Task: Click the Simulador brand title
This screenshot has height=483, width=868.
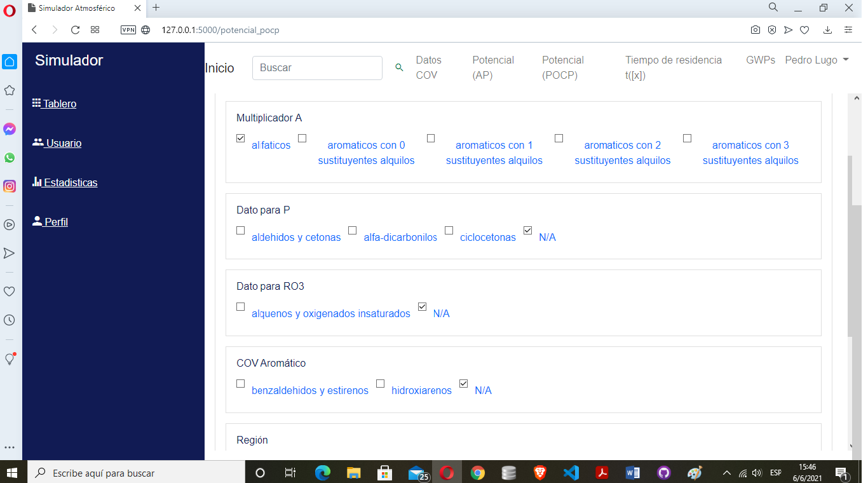Action: (69, 60)
